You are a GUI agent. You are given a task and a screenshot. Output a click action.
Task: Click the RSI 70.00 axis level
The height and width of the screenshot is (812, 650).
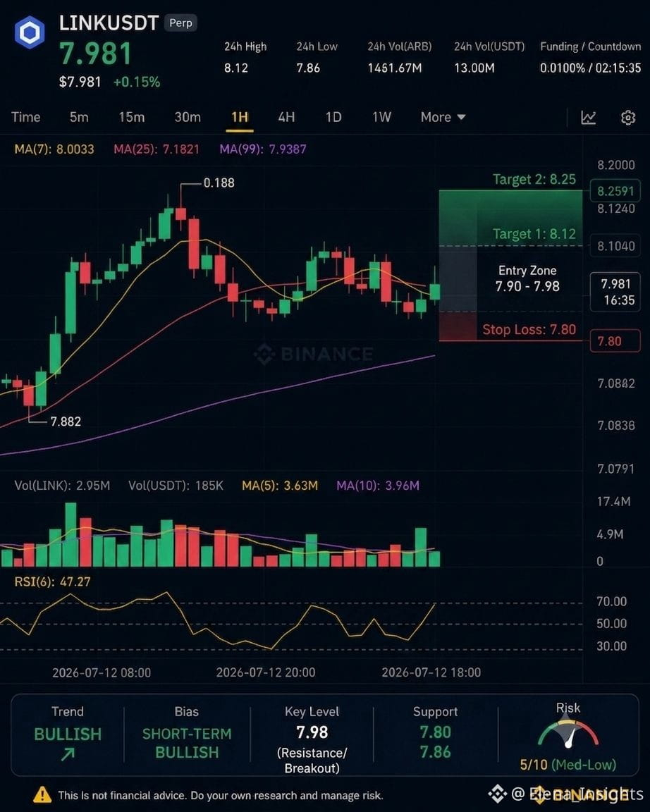[612, 602]
